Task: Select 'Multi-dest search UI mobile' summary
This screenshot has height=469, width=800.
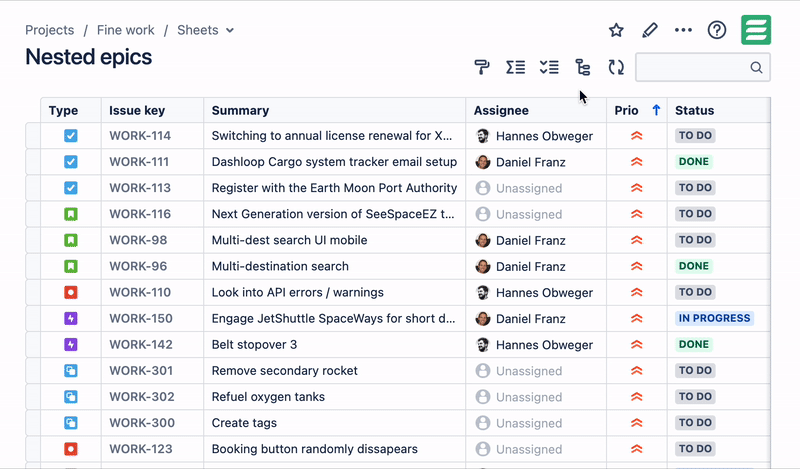Action: 289,240
